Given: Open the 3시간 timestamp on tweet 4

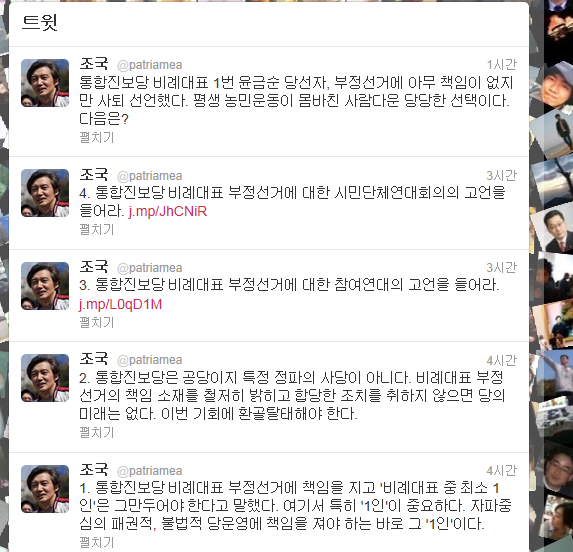Looking at the screenshot, I should point(501,176).
